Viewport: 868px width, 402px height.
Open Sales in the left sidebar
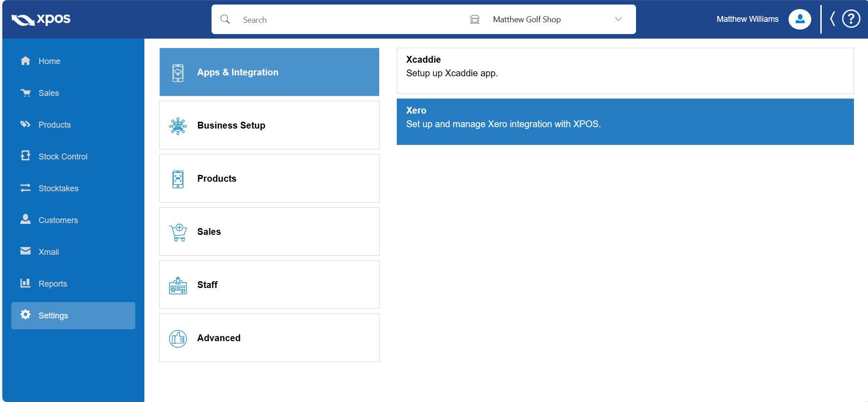pos(73,93)
